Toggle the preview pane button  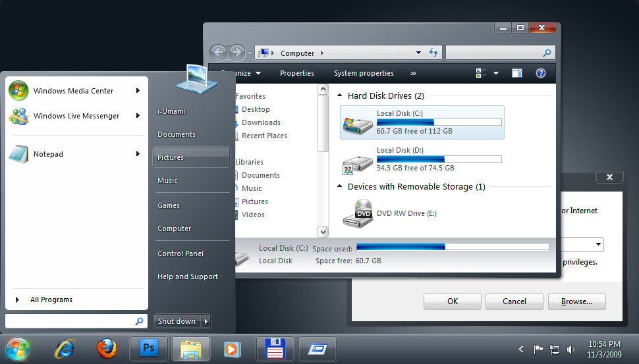coord(517,73)
